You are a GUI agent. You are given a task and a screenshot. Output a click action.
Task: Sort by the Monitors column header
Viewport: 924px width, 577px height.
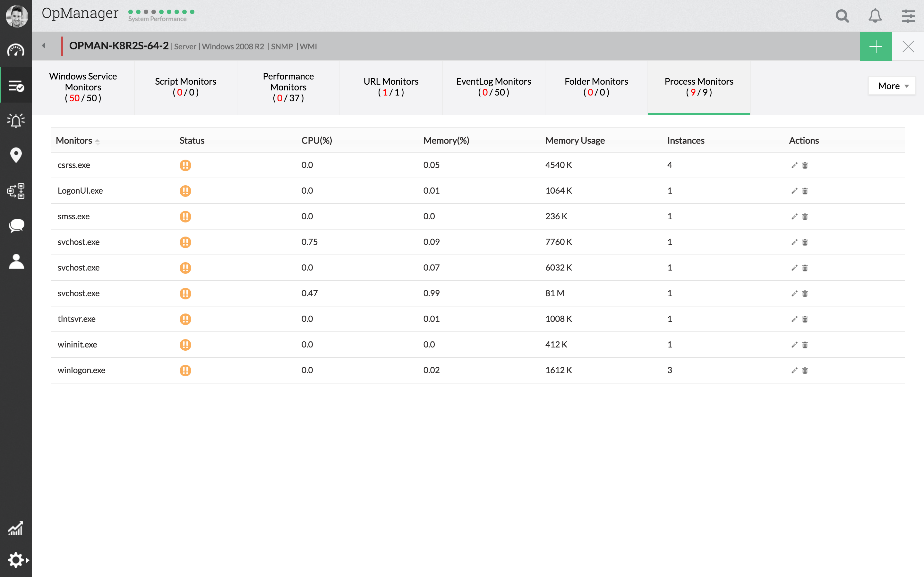click(x=74, y=140)
